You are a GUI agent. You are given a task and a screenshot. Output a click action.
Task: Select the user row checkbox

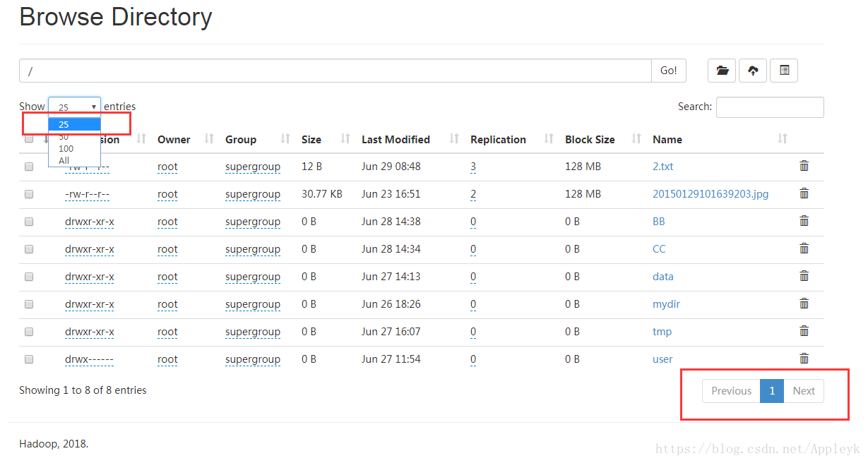[29, 359]
